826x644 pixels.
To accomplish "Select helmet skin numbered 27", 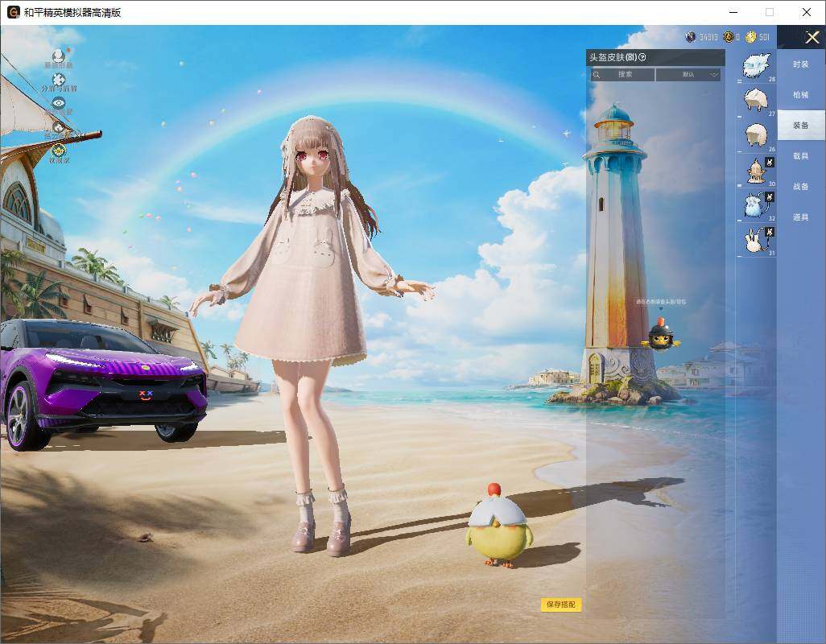I will [756, 101].
